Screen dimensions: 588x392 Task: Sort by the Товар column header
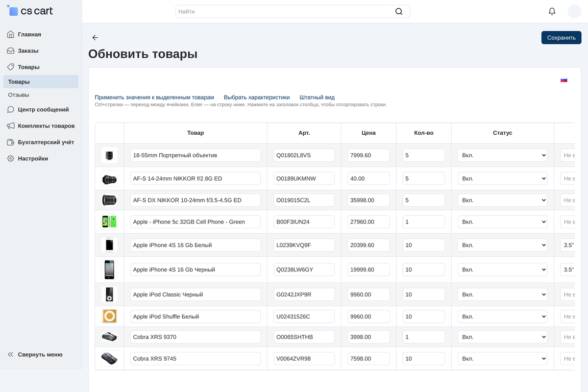196,133
